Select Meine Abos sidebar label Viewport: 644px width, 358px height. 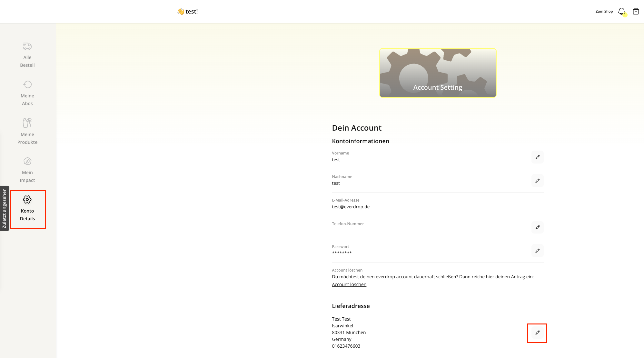(27, 100)
